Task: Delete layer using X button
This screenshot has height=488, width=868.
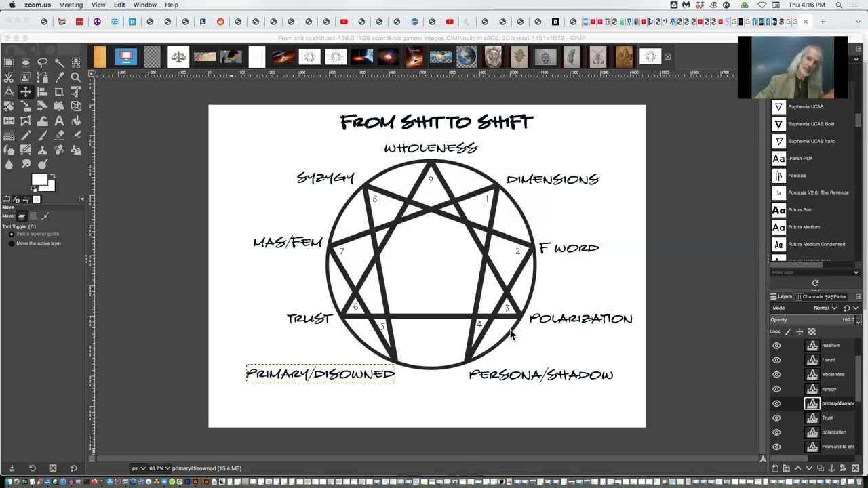Action: point(855,468)
